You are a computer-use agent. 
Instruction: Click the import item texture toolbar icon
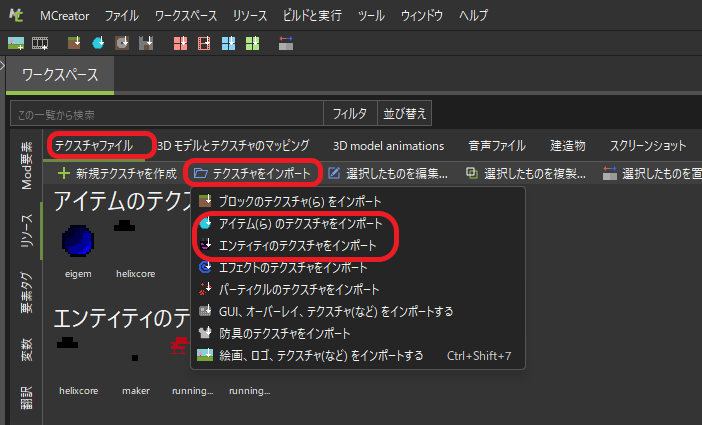[98, 43]
